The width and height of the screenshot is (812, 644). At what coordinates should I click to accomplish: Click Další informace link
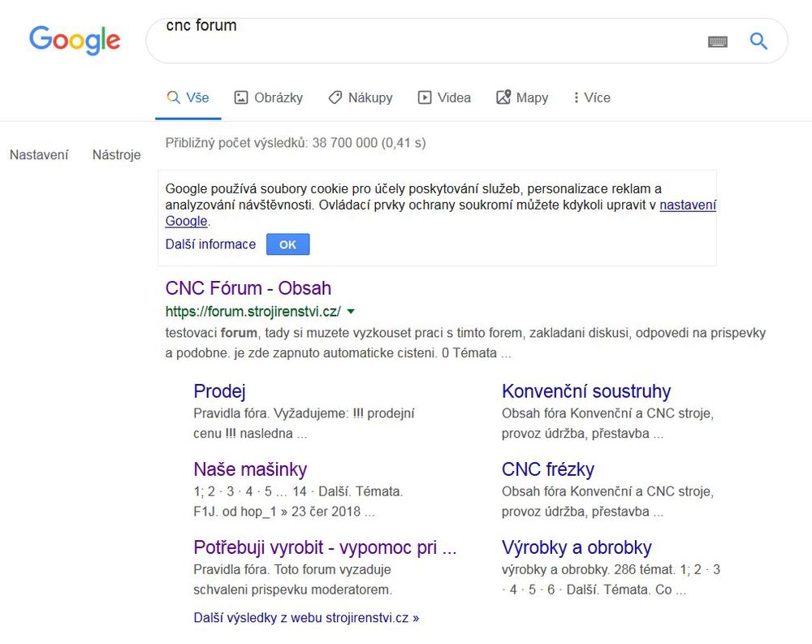210,244
